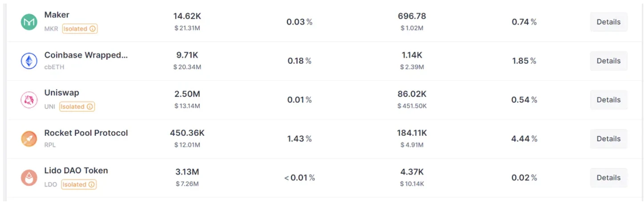The image size is (644, 204).
Task: Click the Coinbase Wrapped ETH logo icon
Action: click(29, 61)
